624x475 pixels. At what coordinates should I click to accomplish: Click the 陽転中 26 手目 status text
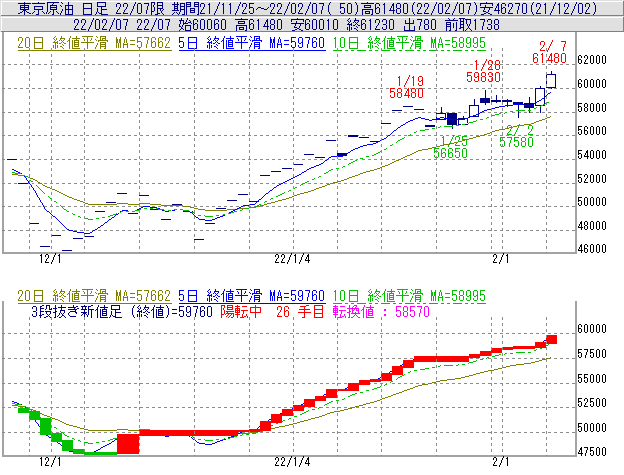[x=273, y=311]
